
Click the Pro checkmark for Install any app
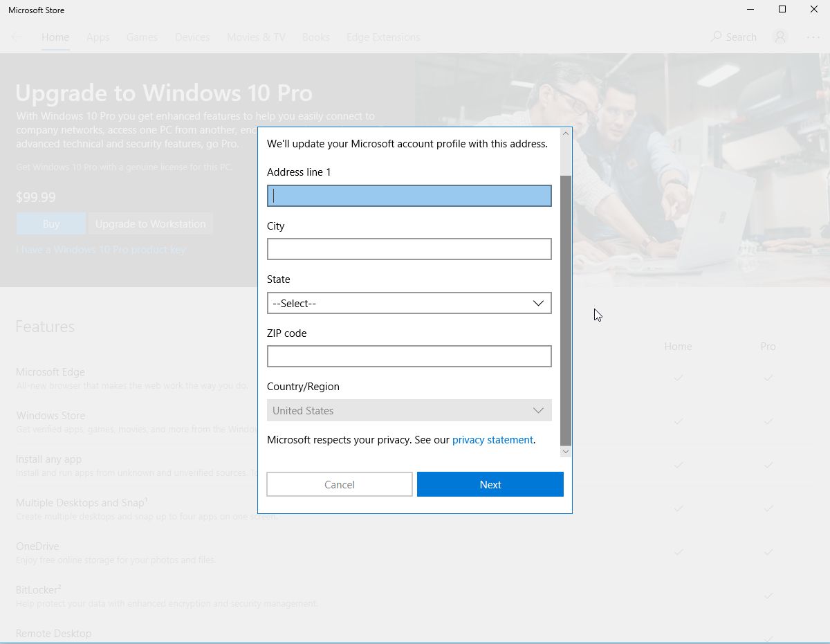point(768,466)
